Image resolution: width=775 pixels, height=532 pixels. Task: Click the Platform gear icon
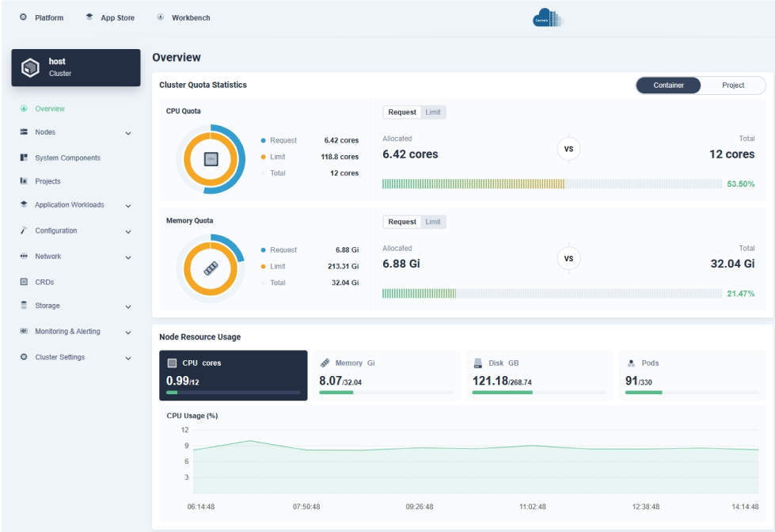point(23,17)
